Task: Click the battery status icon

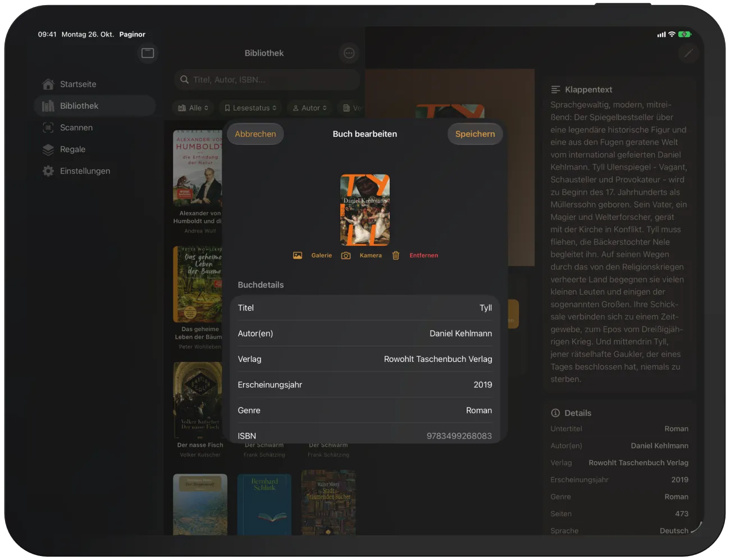Action: [685, 34]
